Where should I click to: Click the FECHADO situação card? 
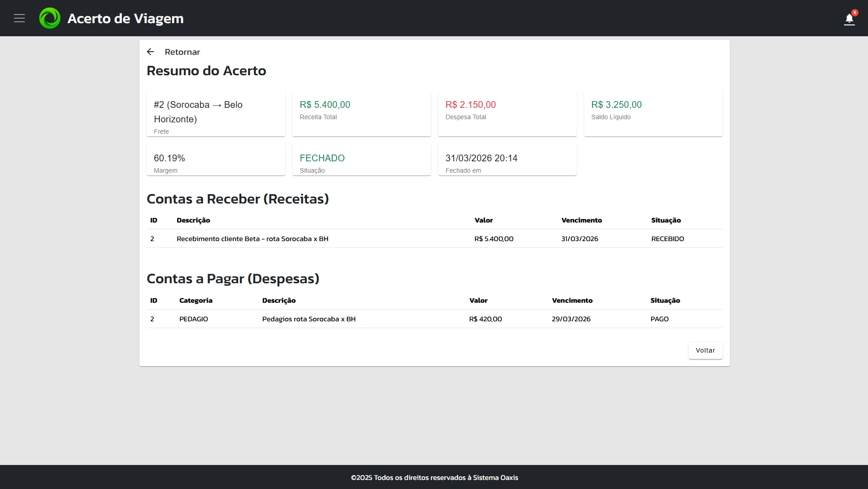[361, 160]
